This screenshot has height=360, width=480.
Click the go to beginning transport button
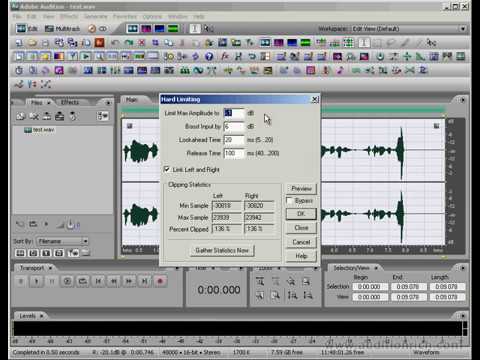pyautogui.click(x=98, y=281)
